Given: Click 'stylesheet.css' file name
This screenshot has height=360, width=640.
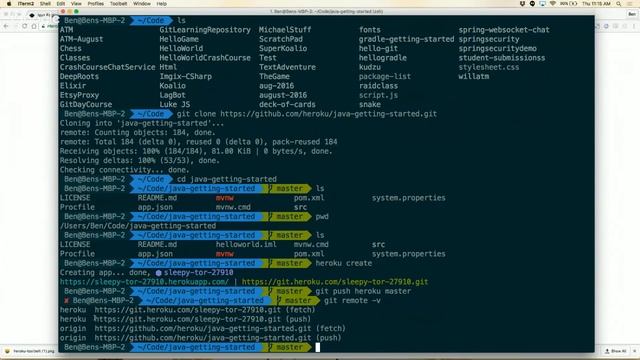Looking at the screenshot, I should (489, 67).
